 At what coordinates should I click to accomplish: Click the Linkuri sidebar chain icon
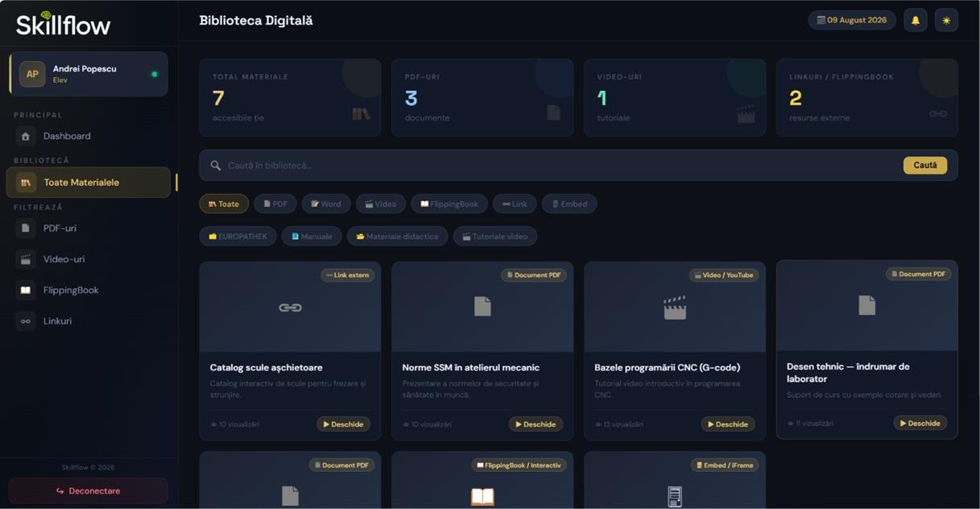[x=26, y=321]
